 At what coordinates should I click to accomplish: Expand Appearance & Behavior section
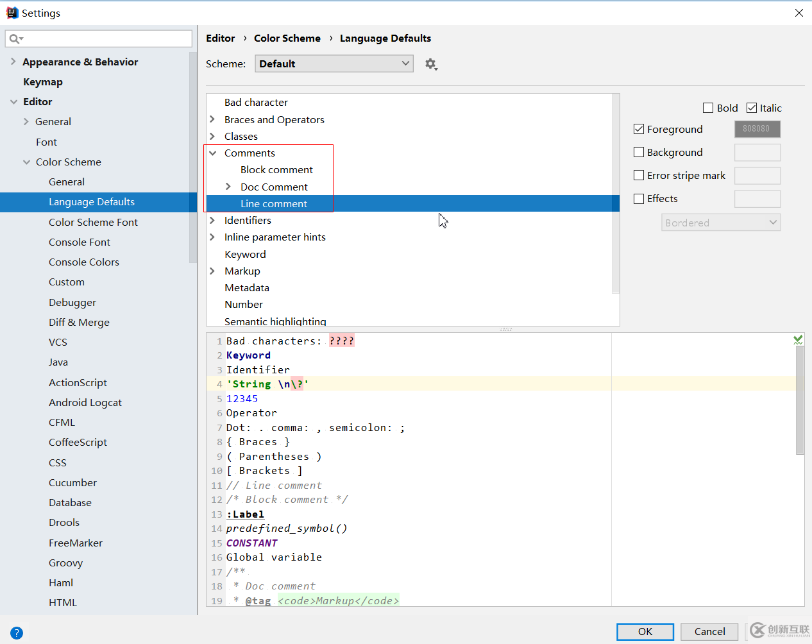click(x=13, y=62)
